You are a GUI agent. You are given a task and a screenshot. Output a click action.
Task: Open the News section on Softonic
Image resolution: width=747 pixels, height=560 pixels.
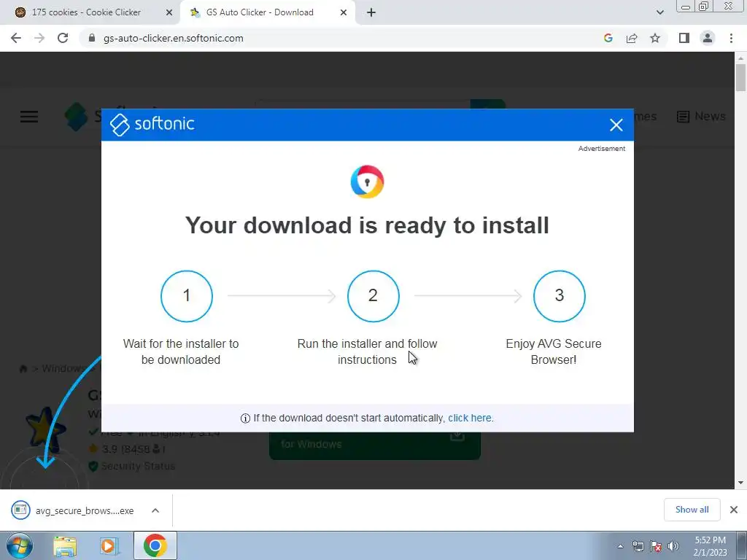tap(701, 116)
